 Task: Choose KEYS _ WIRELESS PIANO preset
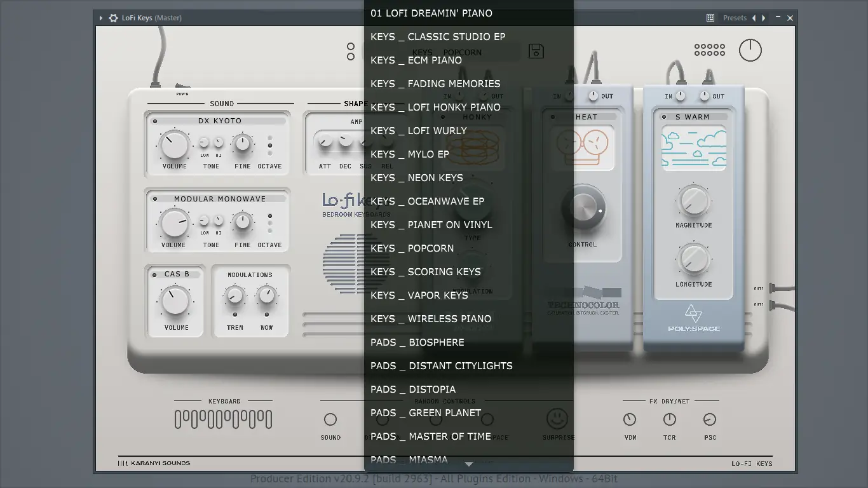click(469, 318)
